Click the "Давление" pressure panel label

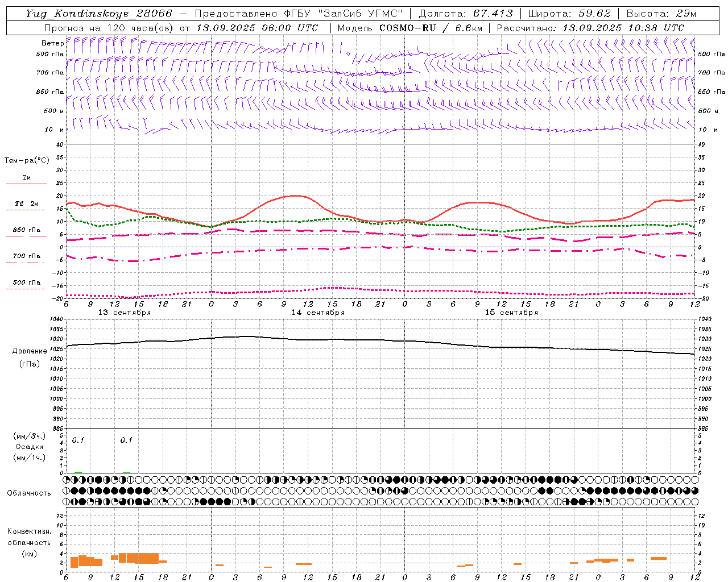click(x=30, y=351)
